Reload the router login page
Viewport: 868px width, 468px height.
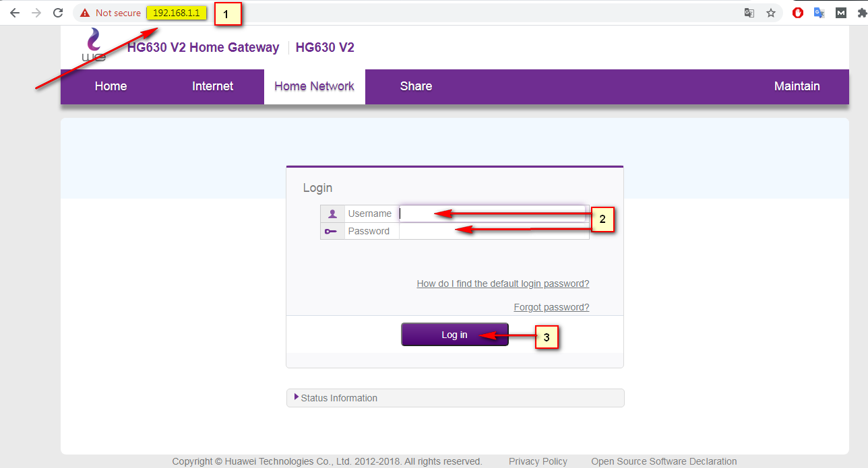pyautogui.click(x=58, y=13)
